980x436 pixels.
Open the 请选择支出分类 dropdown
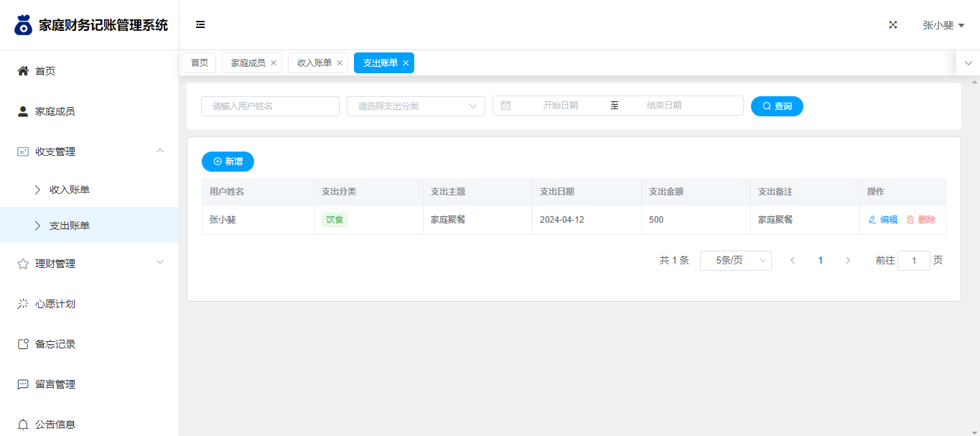[416, 106]
